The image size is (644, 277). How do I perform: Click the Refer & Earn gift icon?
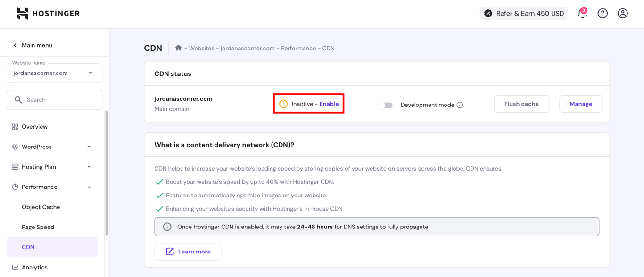(488, 13)
